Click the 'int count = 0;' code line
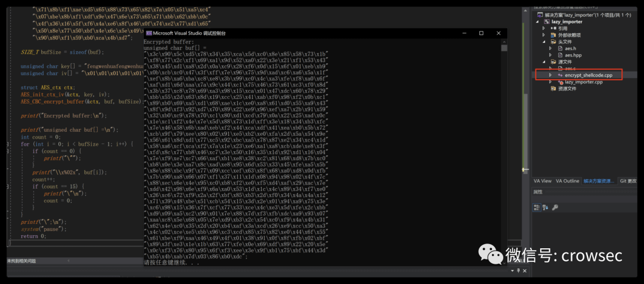This screenshot has width=644, height=284. (41, 137)
